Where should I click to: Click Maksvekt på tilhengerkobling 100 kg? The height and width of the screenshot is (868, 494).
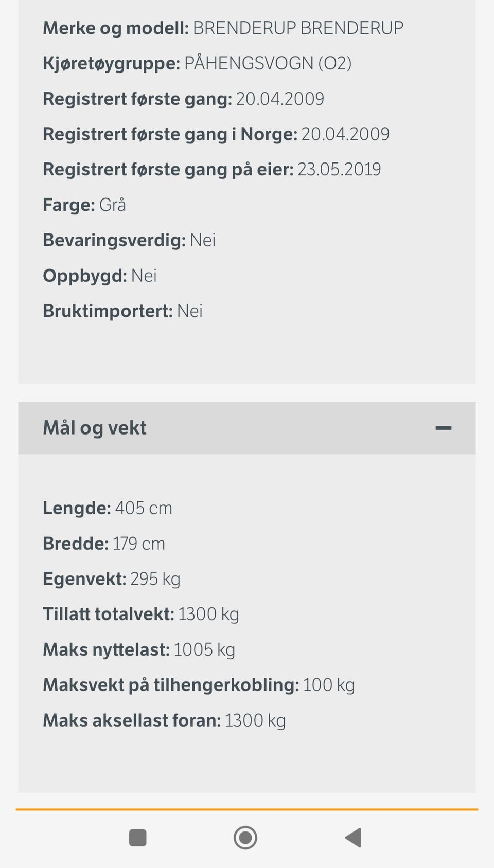point(199,685)
